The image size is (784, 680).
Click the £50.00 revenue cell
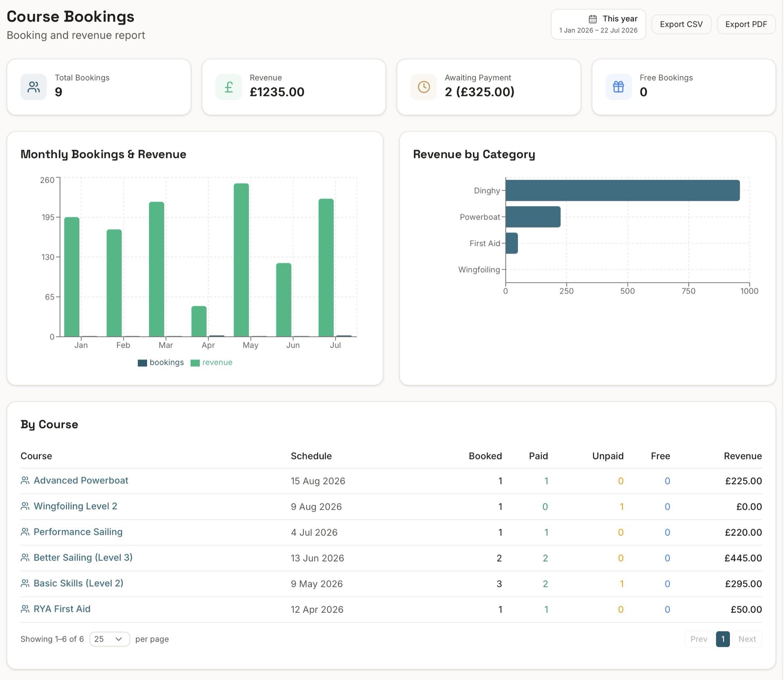(x=747, y=610)
